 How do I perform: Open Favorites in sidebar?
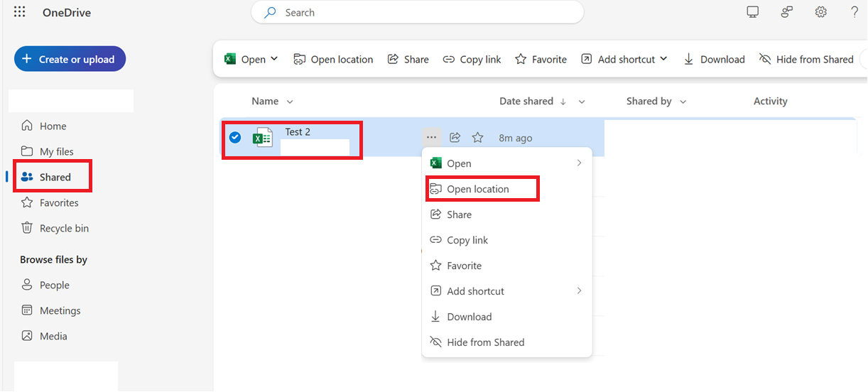pos(50,202)
